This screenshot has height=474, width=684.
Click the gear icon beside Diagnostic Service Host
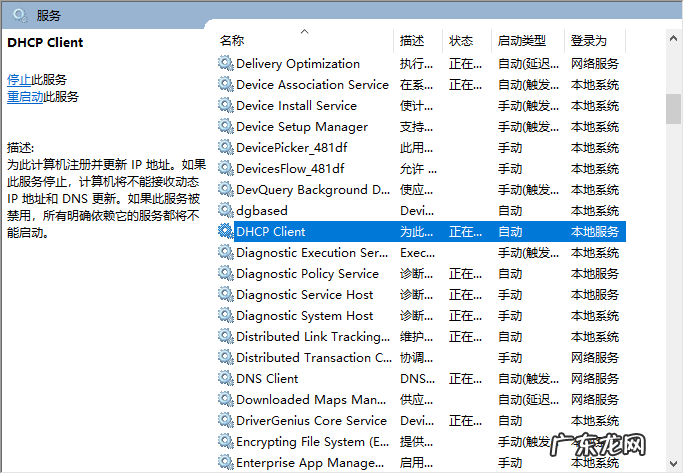coord(226,294)
